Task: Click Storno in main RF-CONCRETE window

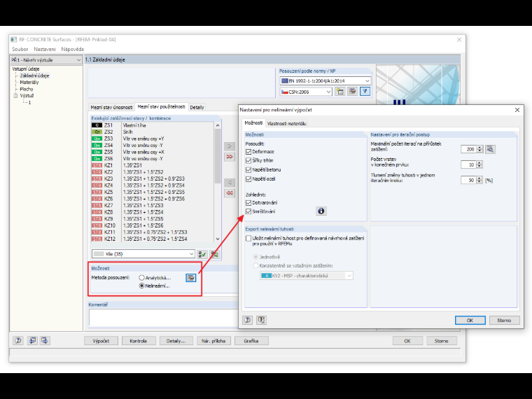Action: tap(442, 341)
